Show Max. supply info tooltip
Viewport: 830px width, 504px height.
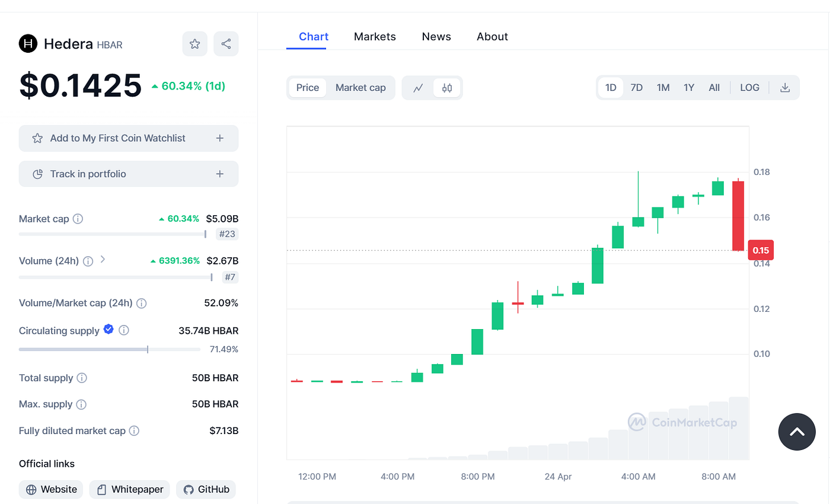(x=82, y=404)
